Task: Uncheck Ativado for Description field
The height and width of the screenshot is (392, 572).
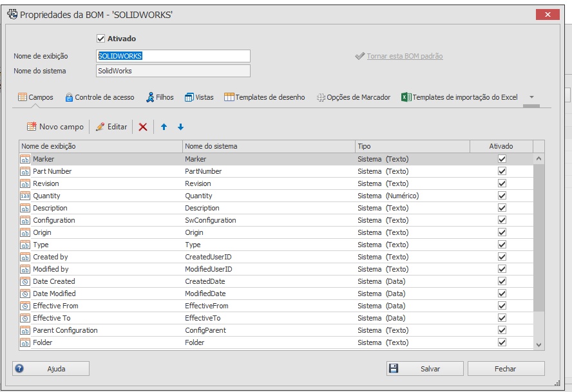Action: 502,208
